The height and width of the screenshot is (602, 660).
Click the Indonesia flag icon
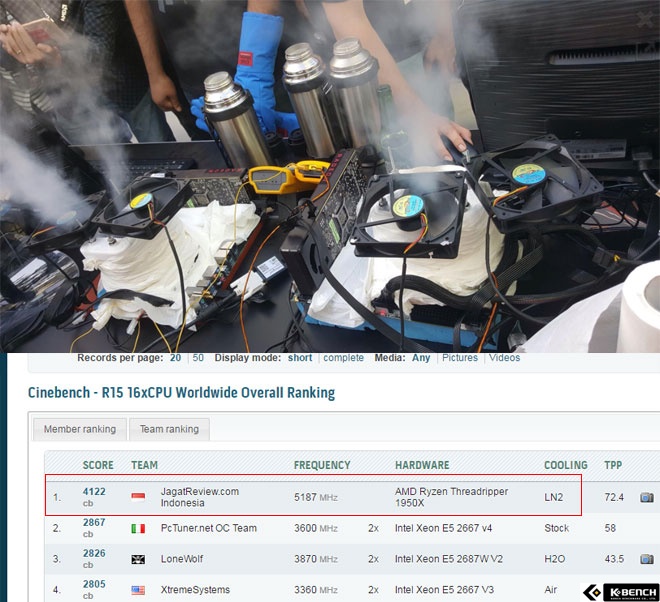tap(138, 497)
